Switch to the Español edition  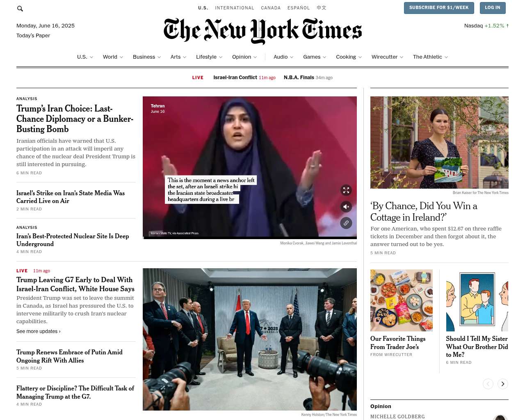pyautogui.click(x=299, y=8)
